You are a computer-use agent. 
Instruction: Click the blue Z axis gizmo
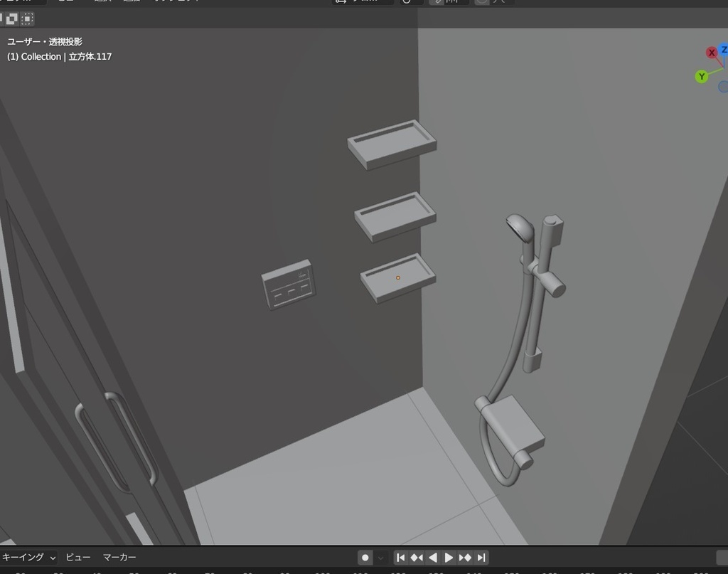tap(723, 49)
